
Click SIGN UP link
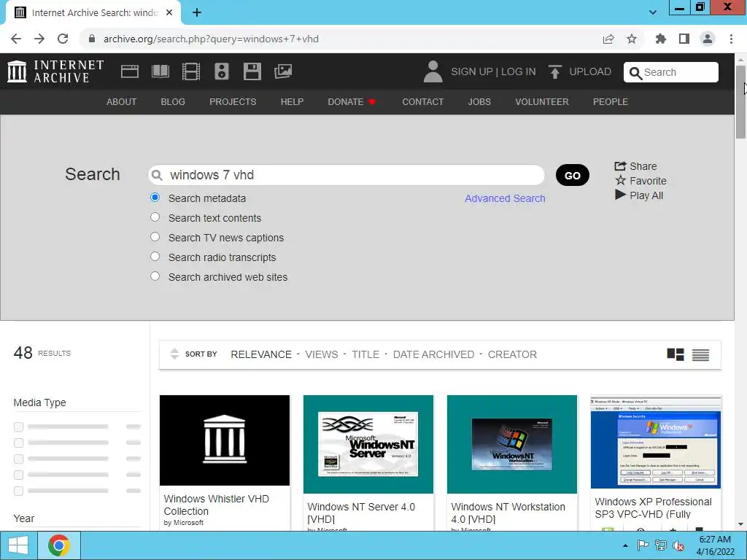click(472, 71)
